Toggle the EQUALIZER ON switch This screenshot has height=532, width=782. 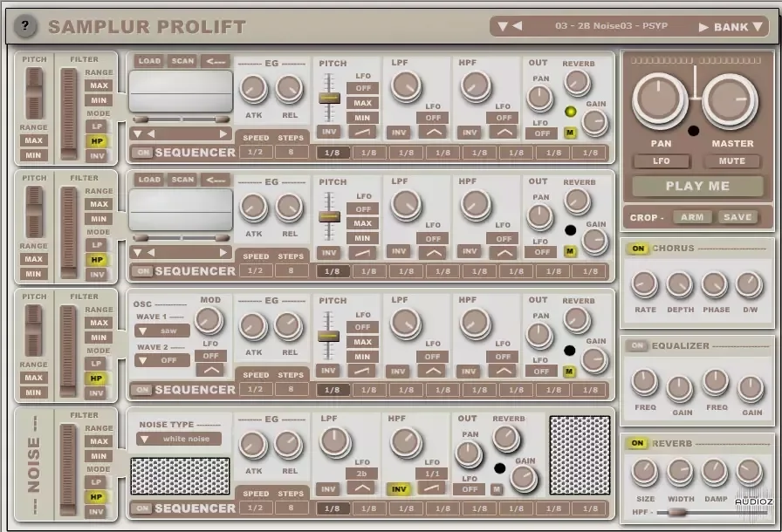(637, 345)
